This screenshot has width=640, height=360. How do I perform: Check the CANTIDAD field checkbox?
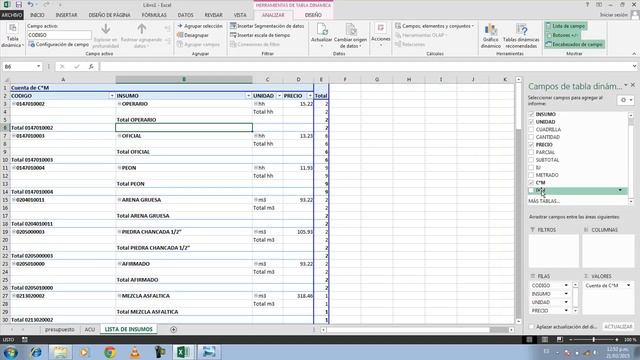[x=531, y=137]
